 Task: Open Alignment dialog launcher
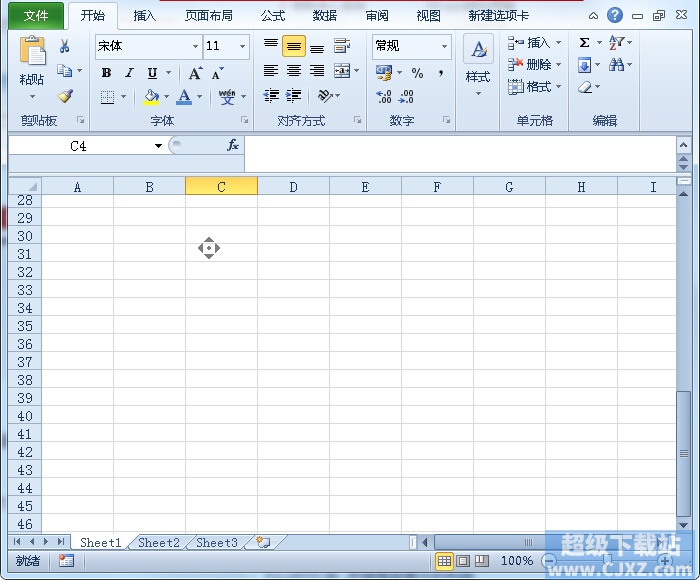(358, 120)
